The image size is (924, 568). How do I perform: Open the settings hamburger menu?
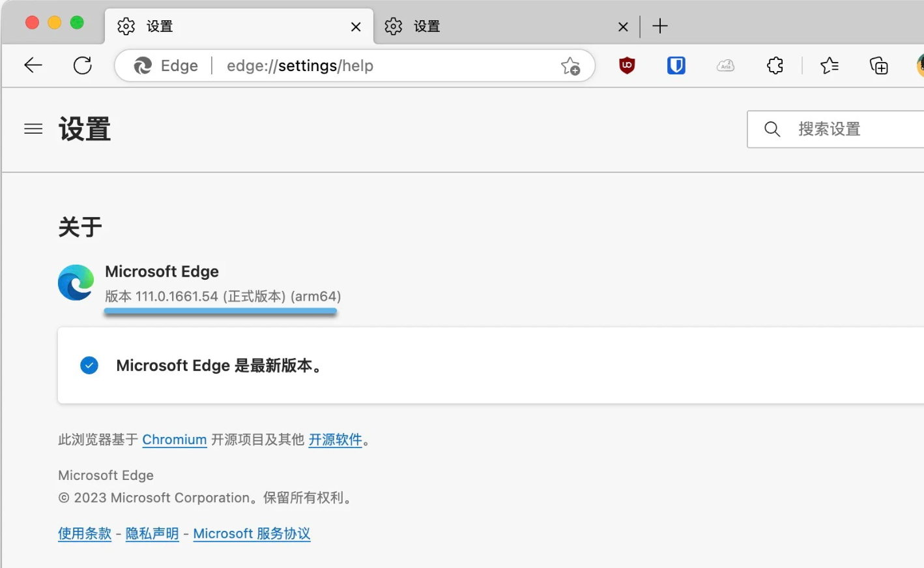tap(33, 129)
